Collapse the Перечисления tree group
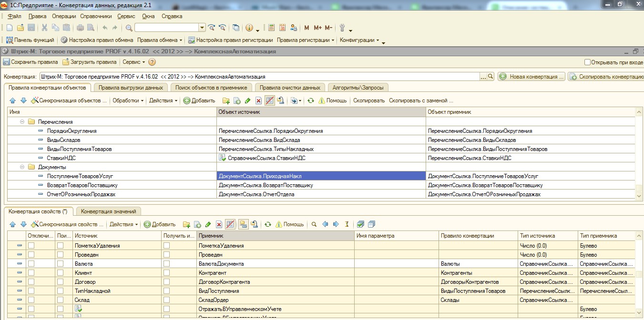 pos(22,122)
